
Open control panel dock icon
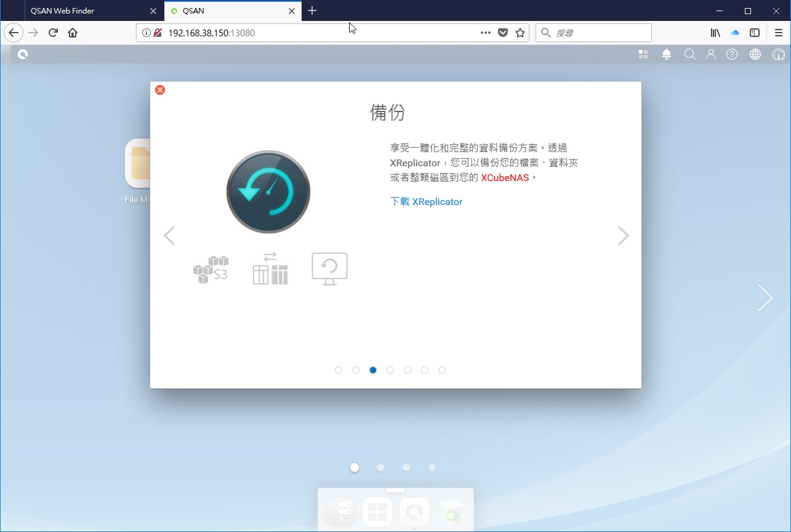tap(340, 512)
